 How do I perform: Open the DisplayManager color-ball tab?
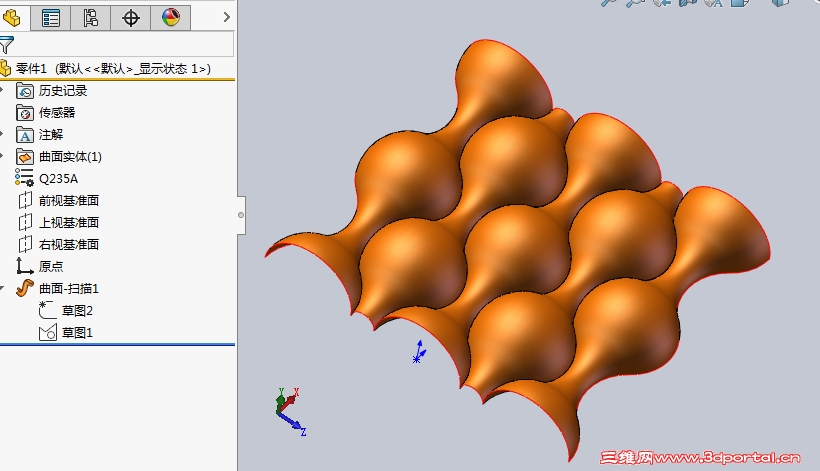pyautogui.click(x=170, y=18)
